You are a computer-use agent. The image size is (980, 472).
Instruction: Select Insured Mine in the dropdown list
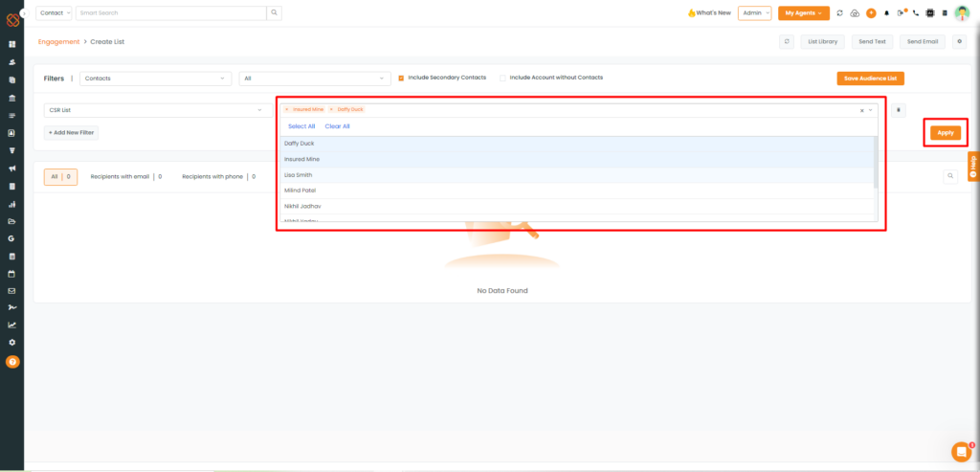click(577, 160)
